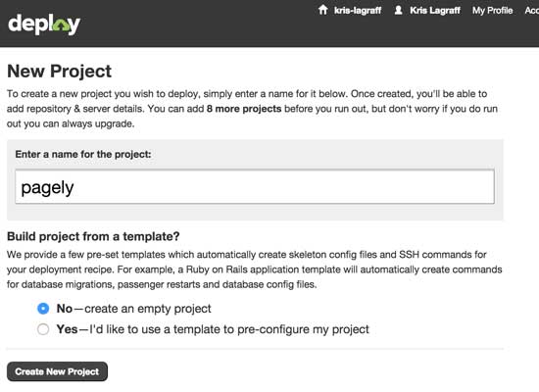Select No, create an empty project
This screenshot has width=539, height=392.
(43, 309)
